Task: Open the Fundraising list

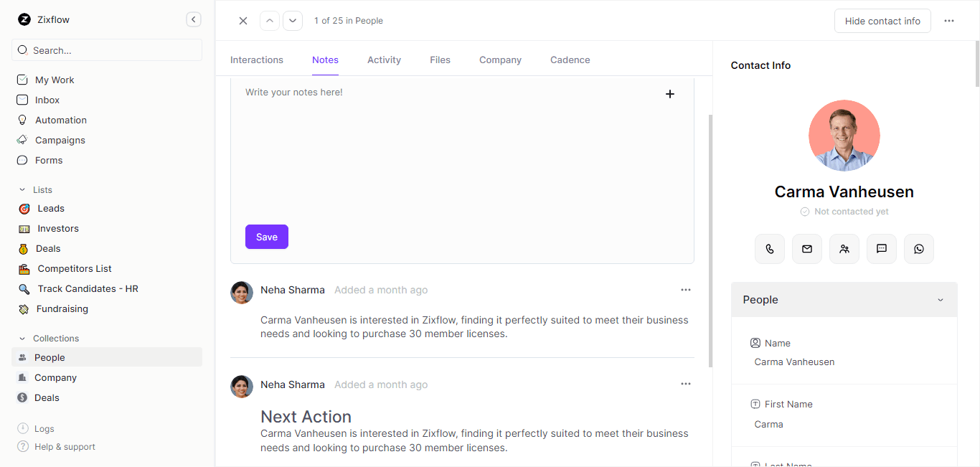Action: coord(61,308)
